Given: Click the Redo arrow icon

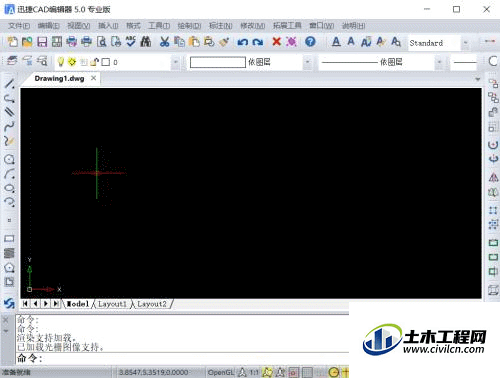Looking at the screenshot, I should [x=257, y=42].
